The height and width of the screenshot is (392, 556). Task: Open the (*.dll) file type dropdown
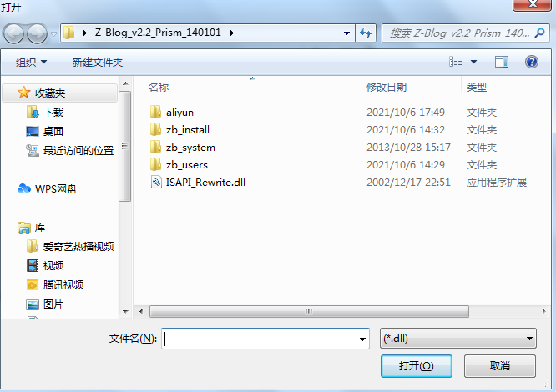[457, 339]
